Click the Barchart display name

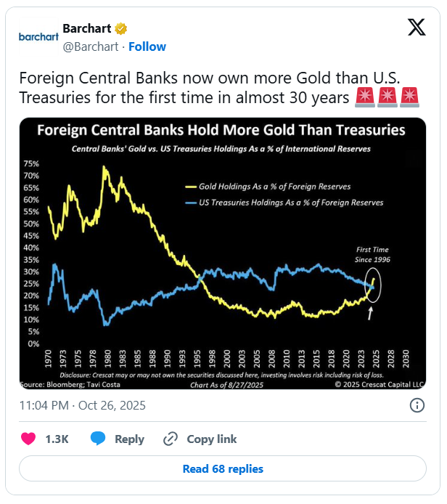click(x=87, y=28)
